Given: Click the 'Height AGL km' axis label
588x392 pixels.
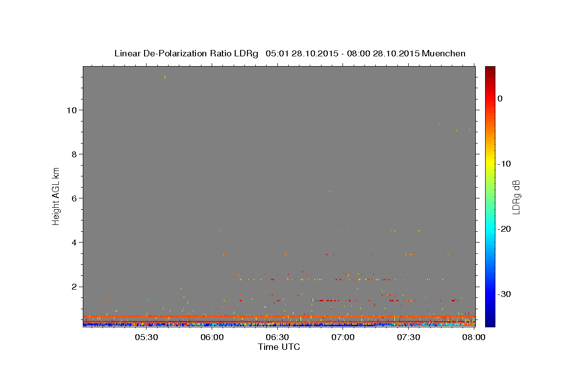Looking at the screenshot, I should coord(56,196).
